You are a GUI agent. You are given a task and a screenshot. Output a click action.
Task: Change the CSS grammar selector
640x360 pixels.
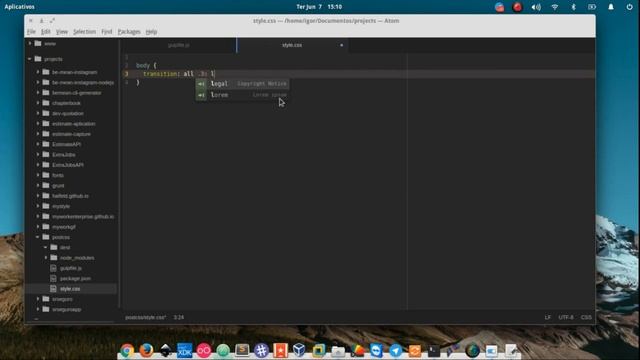pos(586,317)
